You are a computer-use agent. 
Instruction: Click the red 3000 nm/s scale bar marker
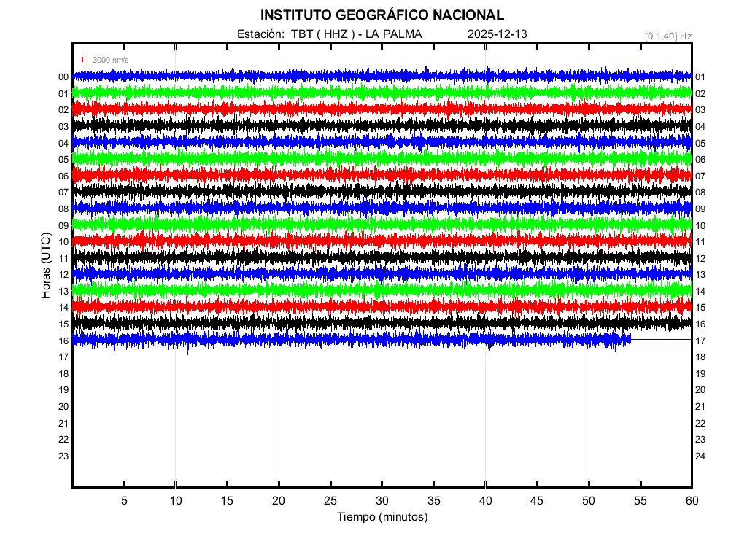[82, 60]
